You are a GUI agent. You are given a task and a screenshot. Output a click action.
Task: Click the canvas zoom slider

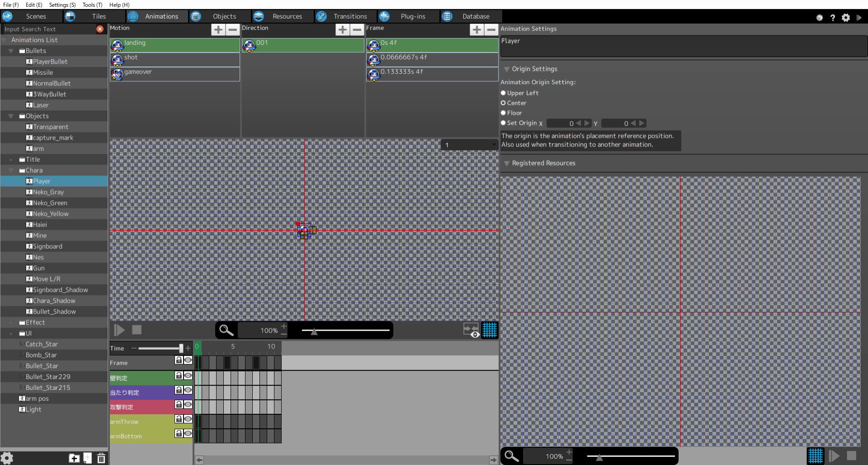(314, 331)
